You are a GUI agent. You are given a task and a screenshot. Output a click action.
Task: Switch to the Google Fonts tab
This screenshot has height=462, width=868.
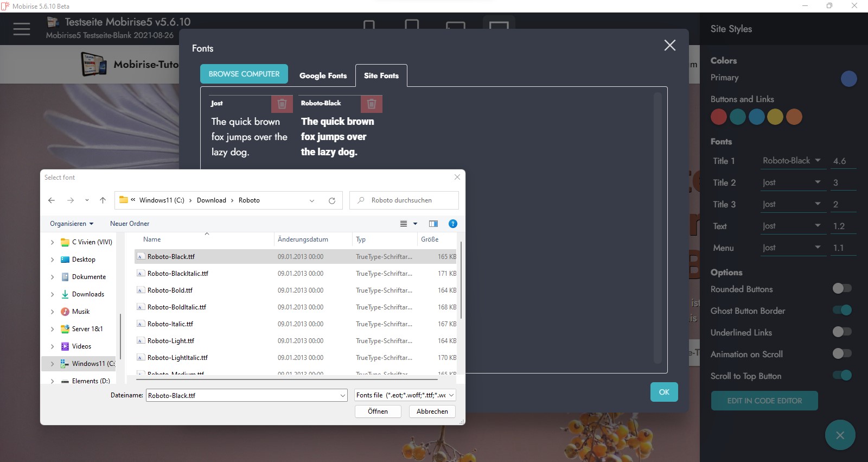(323, 75)
